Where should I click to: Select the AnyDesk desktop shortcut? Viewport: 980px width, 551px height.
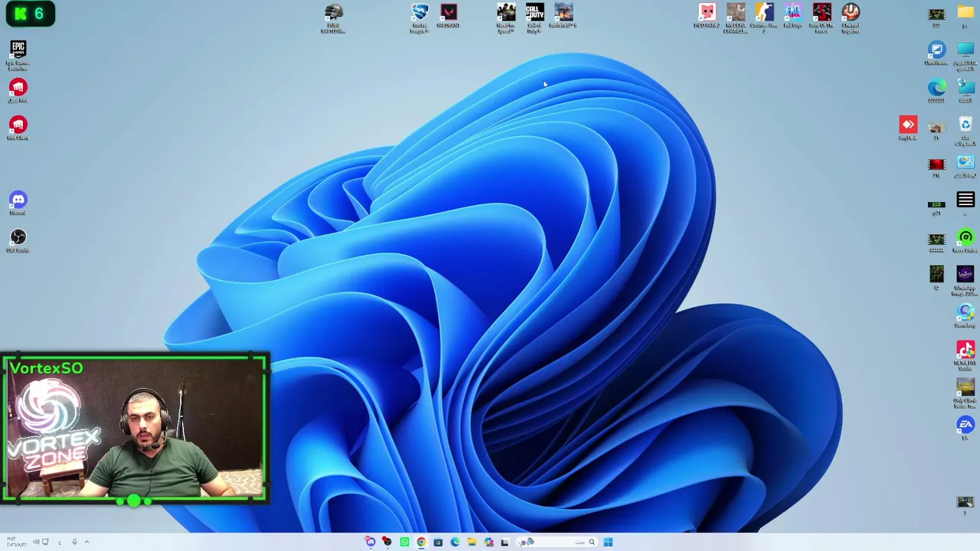coord(908,128)
